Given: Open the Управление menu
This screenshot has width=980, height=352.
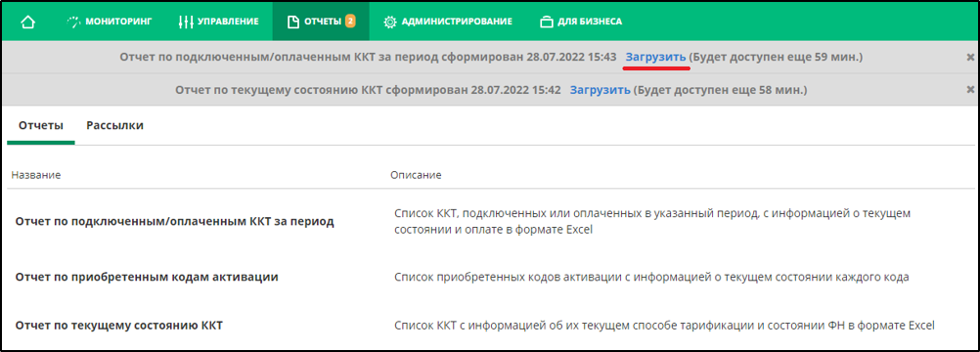Looking at the screenshot, I should click(218, 22).
